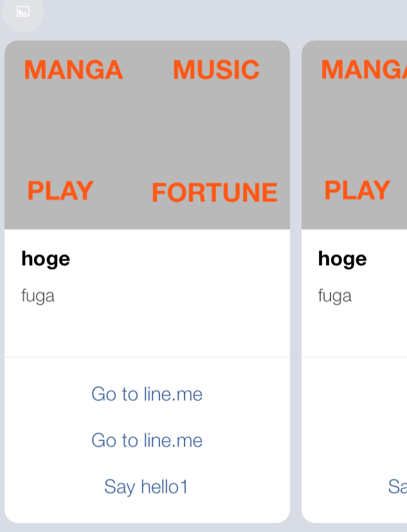Click the image placeholder icon at top left

[x=23, y=12]
